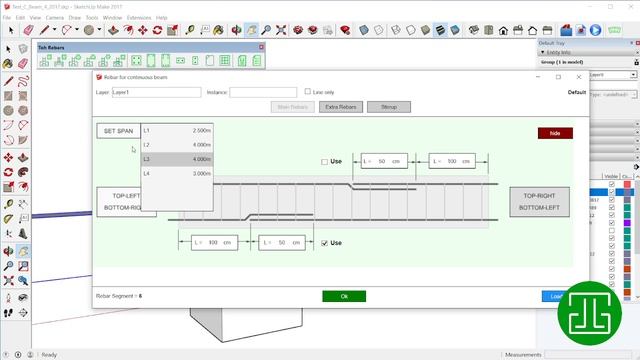Screen dimensions: 640x360
Task: Switch to Front view house icon
Action: [x=503, y=30]
